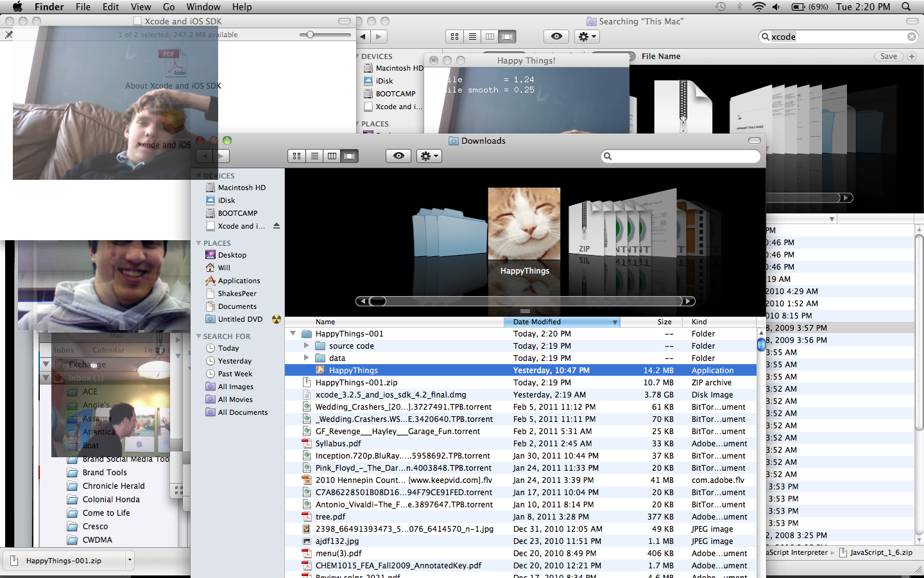Expand the source code folder
Screen dimensions: 924x578
(306, 346)
